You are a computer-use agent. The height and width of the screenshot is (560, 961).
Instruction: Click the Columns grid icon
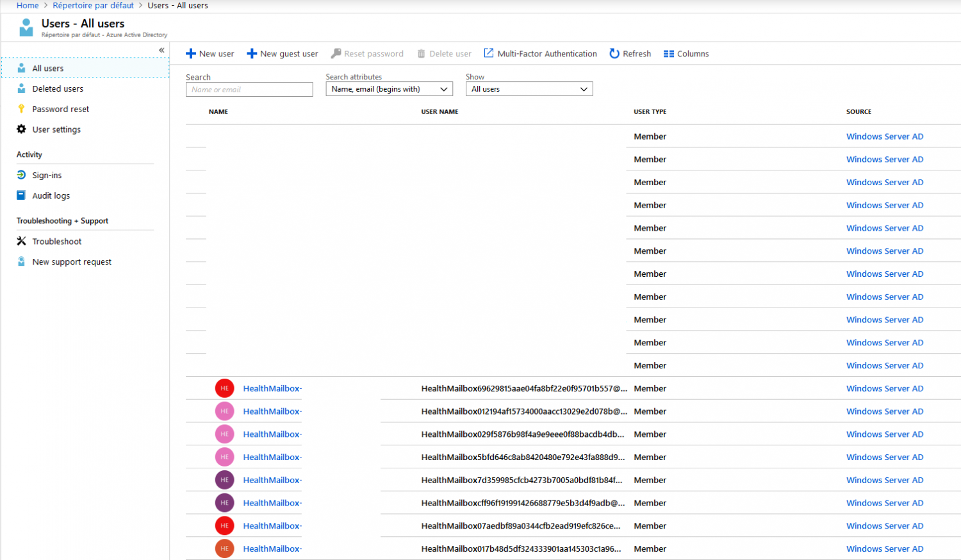coord(669,54)
